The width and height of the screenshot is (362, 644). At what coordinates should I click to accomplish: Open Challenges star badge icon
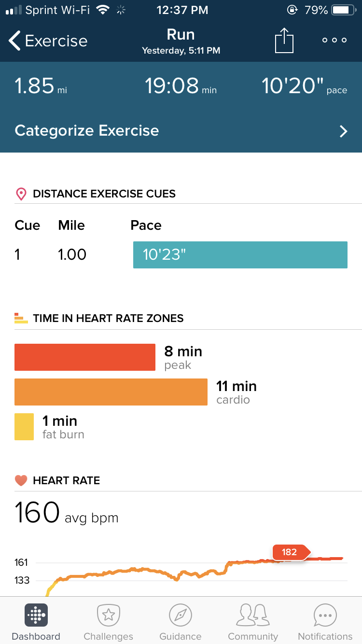[x=108, y=616]
